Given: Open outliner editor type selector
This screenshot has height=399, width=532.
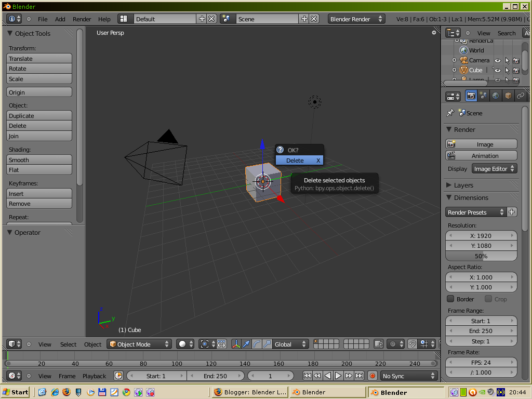Looking at the screenshot, I should [x=453, y=33].
